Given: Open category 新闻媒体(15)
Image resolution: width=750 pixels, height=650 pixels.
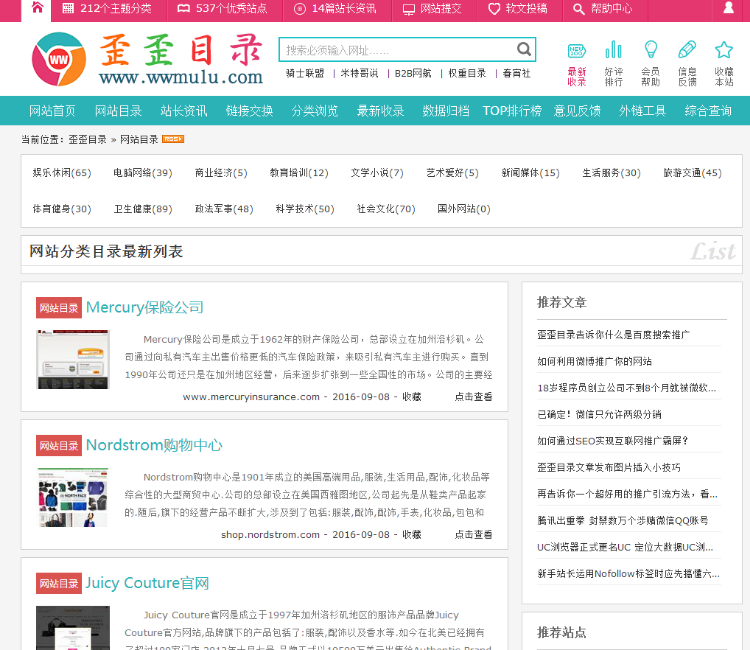Looking at the screenshot, I should tap(530, 173).
